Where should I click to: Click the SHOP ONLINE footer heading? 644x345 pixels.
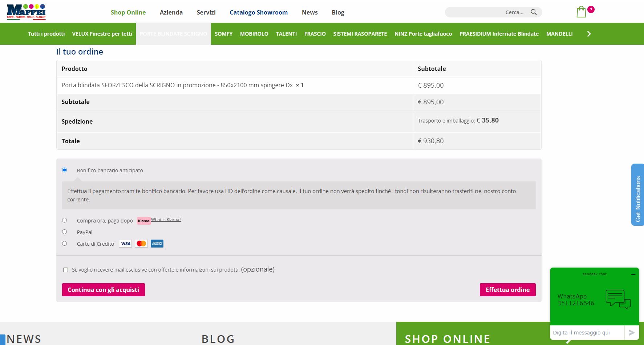pyautogui.click(x=447, y=339)
